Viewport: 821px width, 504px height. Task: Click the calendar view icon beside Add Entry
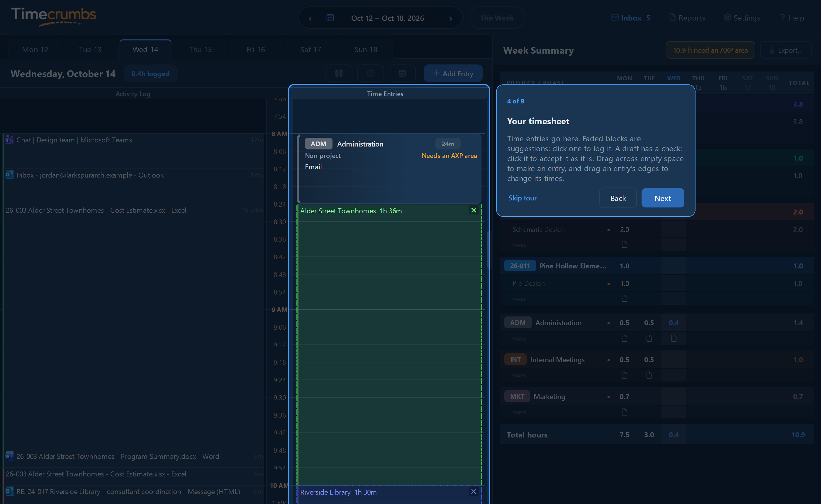click(x=402, y=73)
